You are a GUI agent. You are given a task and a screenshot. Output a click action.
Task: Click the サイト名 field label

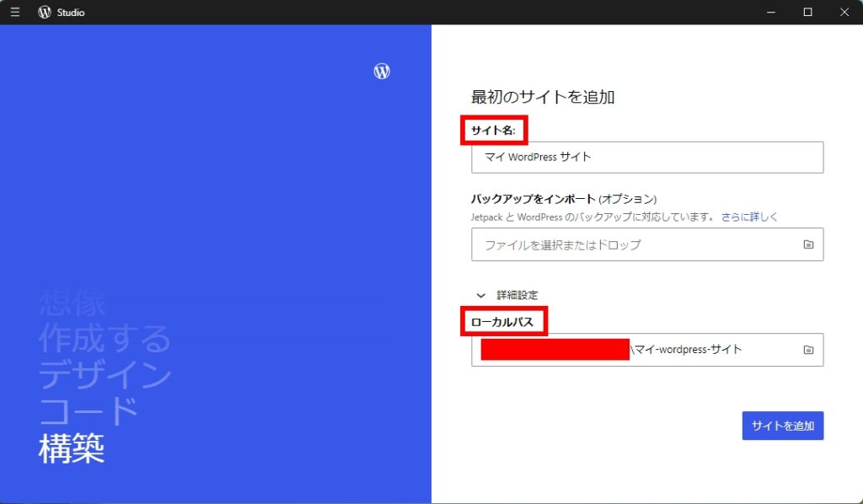point(493,130)
